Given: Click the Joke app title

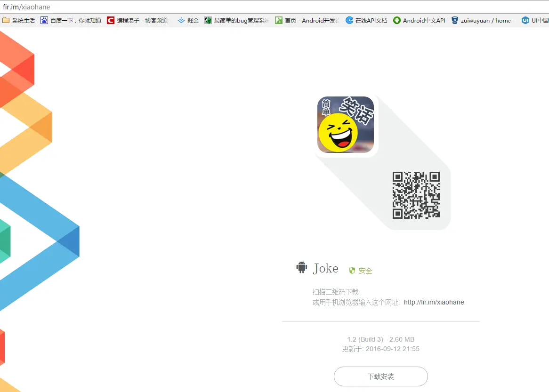Looking at the screenshot, I should pos(326,268).
